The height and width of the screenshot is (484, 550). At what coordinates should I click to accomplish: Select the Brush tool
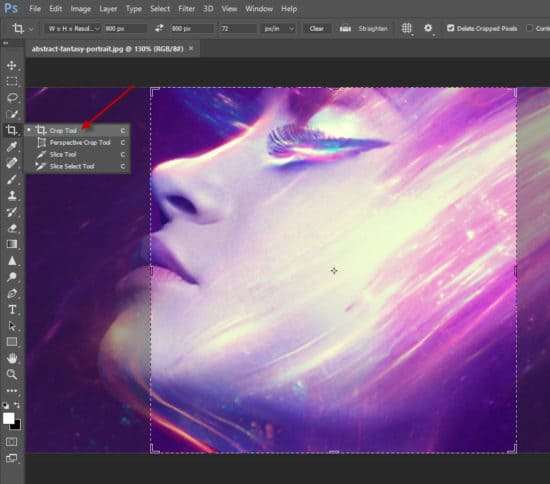[x=12, y=179]
